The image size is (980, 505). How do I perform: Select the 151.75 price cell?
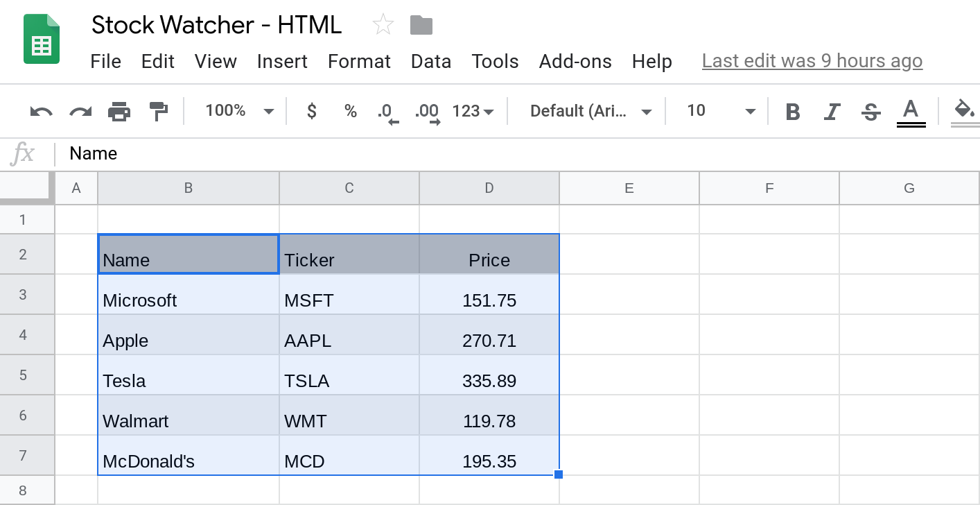(x=489, y=295)
